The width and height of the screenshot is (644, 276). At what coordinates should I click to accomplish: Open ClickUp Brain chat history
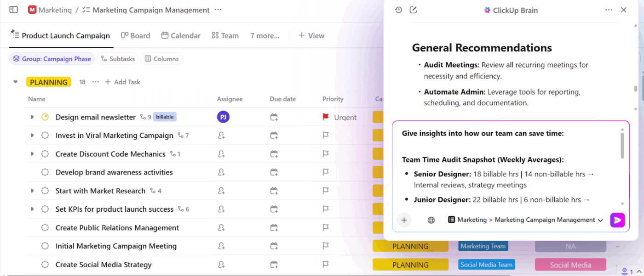click(399, 10)
